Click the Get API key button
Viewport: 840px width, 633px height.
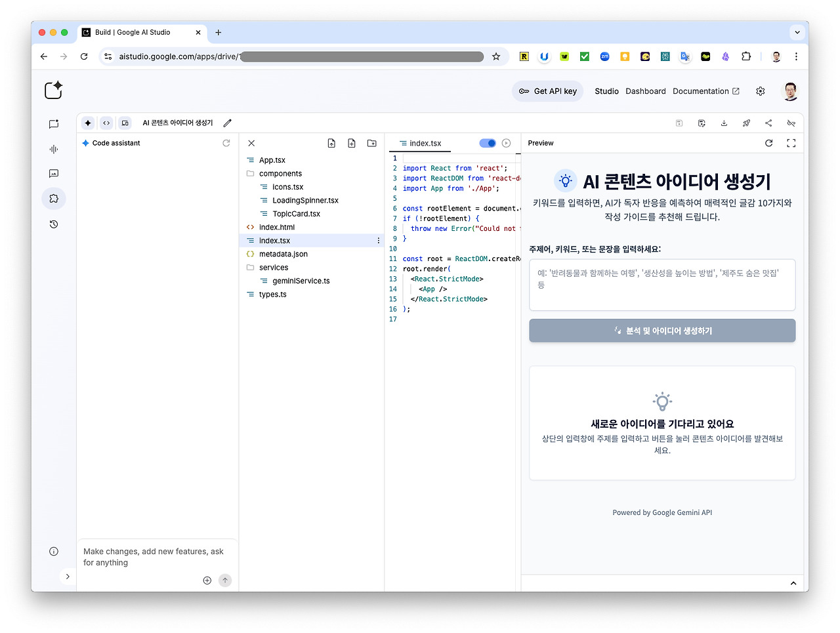pyautogui.click(x=548, y=91)
